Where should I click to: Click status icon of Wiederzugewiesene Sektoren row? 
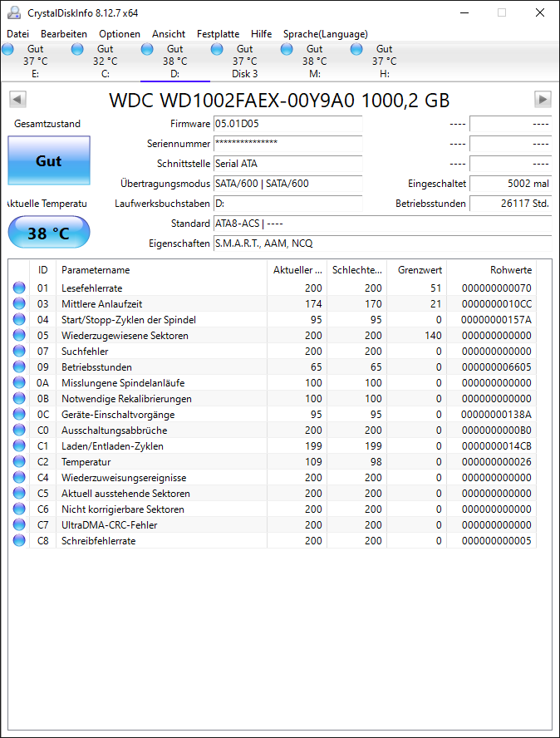point(19,335)
